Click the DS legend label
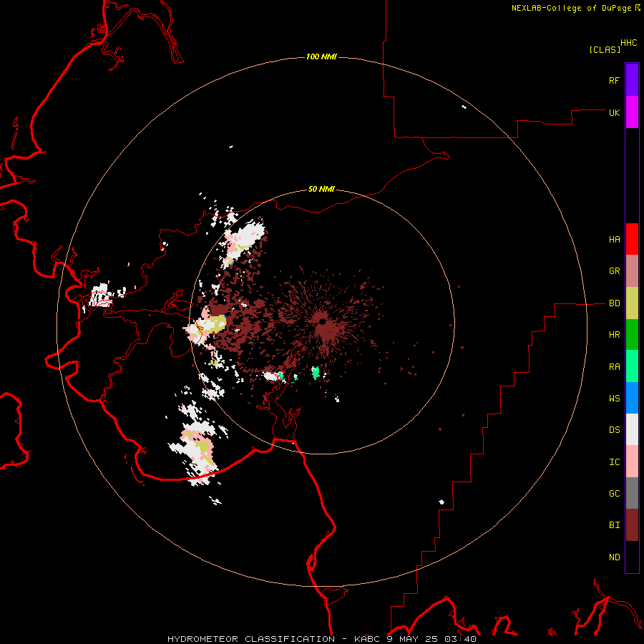Viewport: 644px width, 644px height. pos(614,430)
